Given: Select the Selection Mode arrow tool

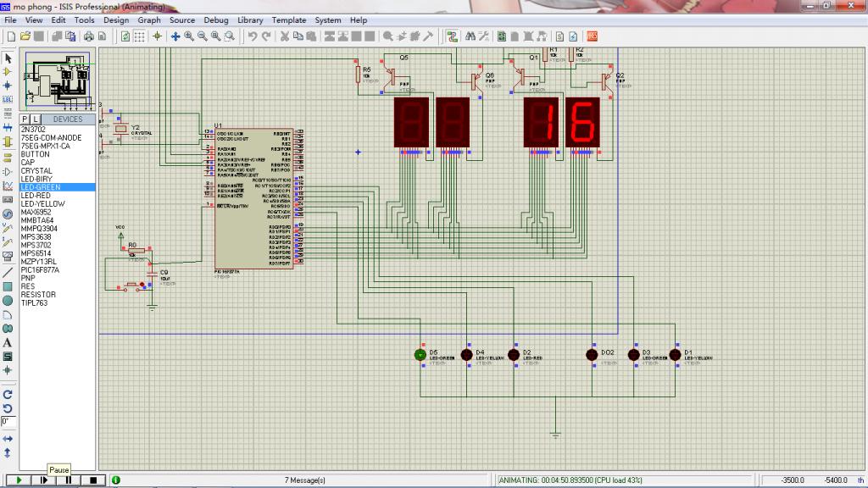Looking at the screenshot, I should [8, 58].
